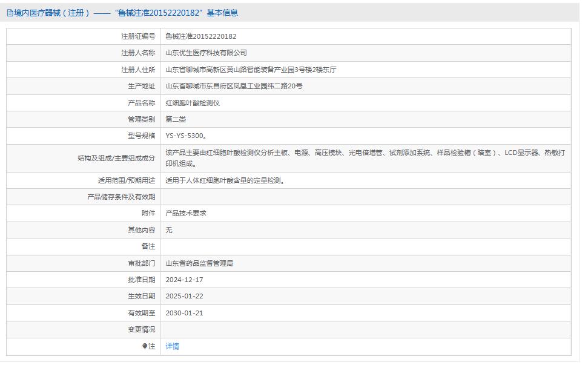Click the 管理类别 label
The image size is (588, 365).
[x=141, y=119]
